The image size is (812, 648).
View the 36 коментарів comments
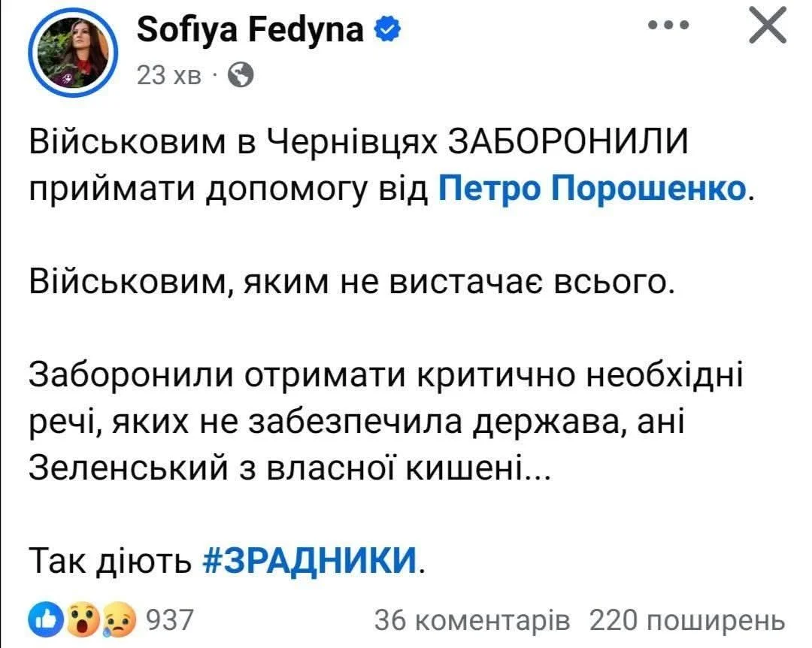coord(471,620)
